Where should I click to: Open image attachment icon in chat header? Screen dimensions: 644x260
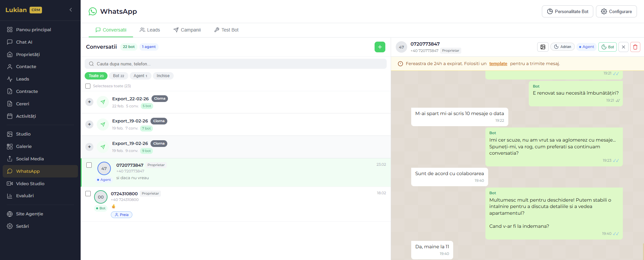[543, 47]
